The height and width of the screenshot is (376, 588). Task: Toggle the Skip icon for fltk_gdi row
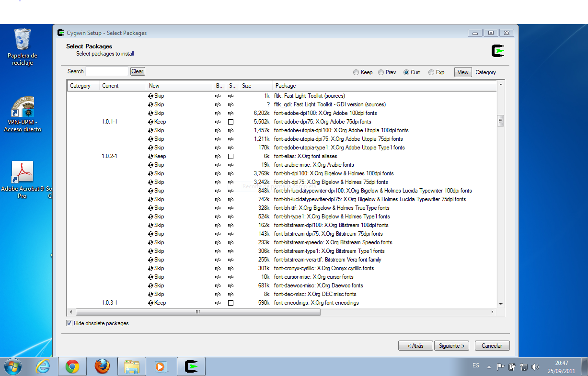[x=151, y=104]
